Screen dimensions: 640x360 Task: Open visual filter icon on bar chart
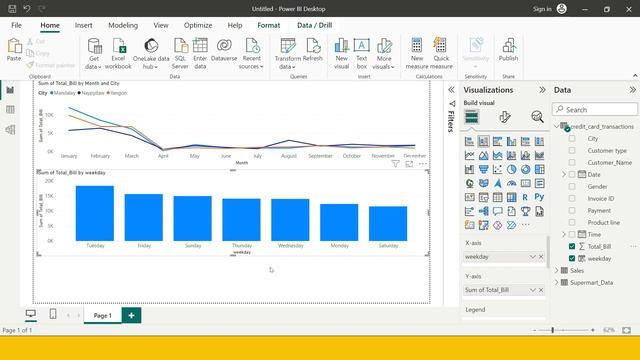[x=395, y=164]
